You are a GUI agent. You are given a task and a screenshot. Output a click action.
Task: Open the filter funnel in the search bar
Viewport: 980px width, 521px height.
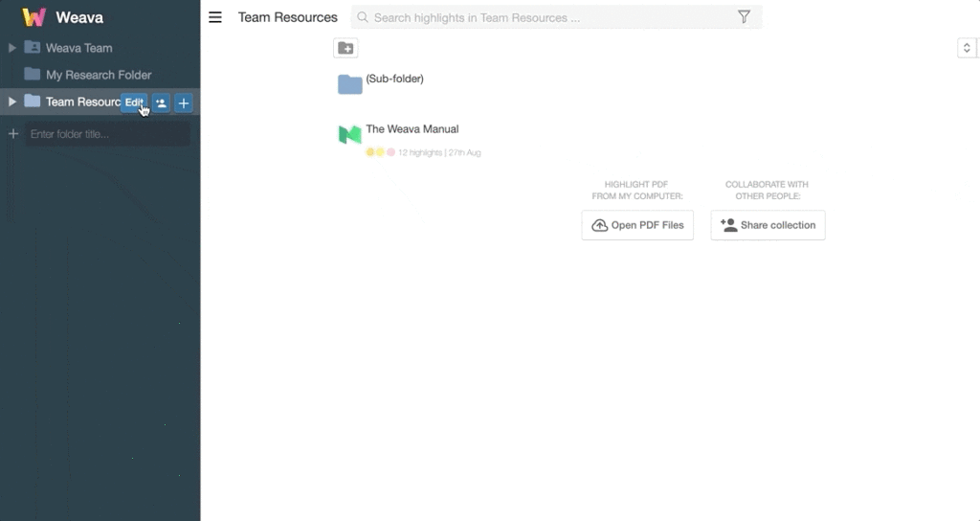tap(744, 17)
